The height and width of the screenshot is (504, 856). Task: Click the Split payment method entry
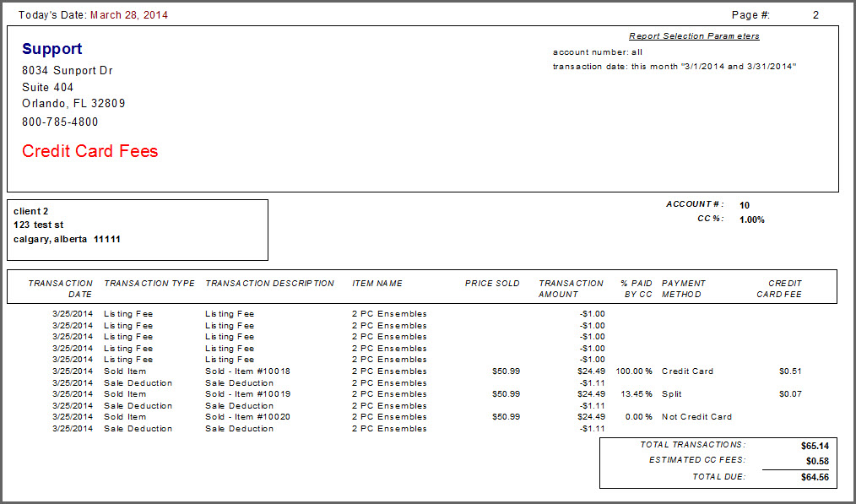[x=671, y=393]
